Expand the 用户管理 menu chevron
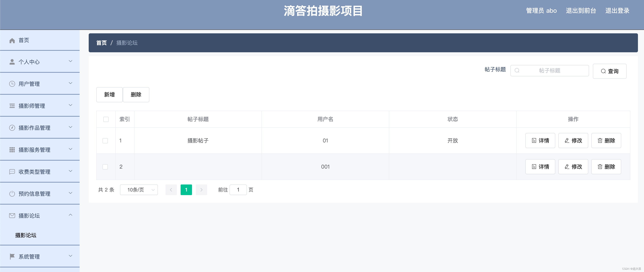This screenshot has height=272, width=644. click(x=71, y=83)
